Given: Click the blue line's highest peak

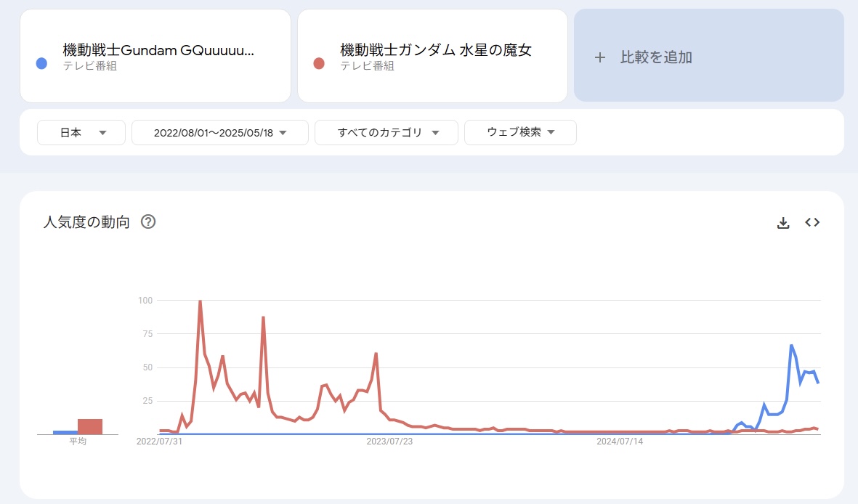Looking at the screenshot, I should 791,345.
